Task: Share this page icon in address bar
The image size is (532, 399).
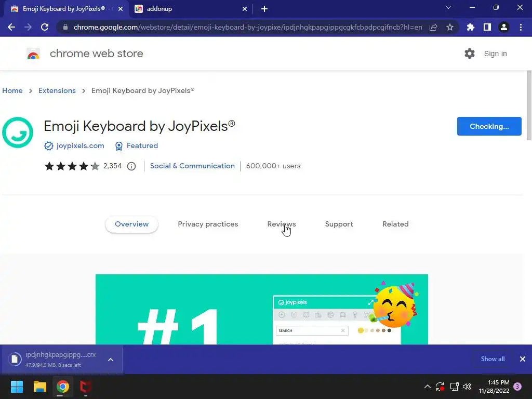Action: (x=433, y=27)
